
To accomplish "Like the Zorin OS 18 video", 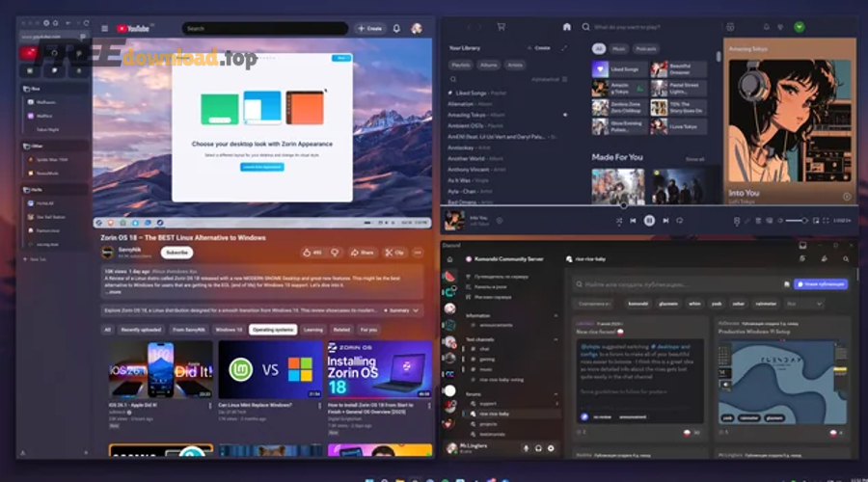I will 312,253.
